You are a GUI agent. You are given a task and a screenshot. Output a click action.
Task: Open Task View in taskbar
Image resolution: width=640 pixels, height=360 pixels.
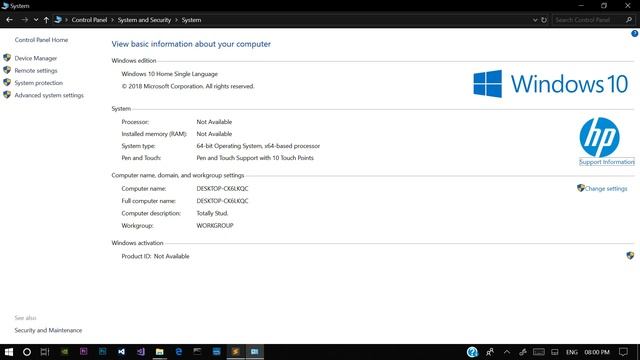[x=45, y=352]
